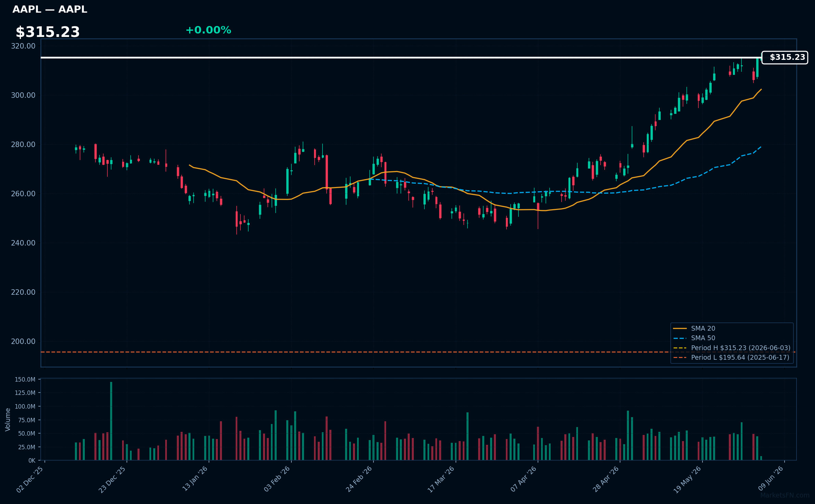Click the 24 Feb '26 date label
The height and width of the screenshot is (504, 815).
click(359, 479)
